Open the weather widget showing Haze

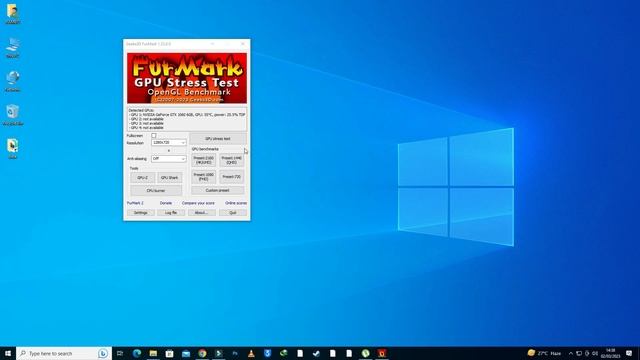pyautogui.click(x=544, y=353)
